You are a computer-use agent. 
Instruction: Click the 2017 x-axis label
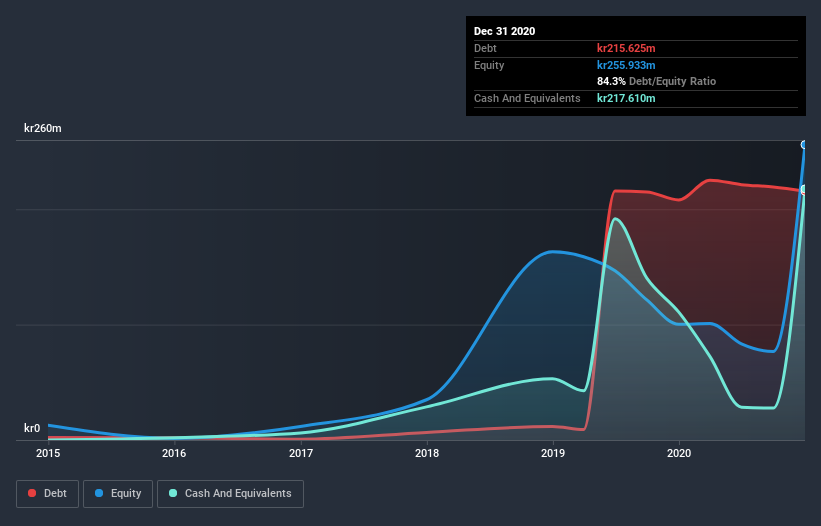pyautogui.click(x=301, y=453)
